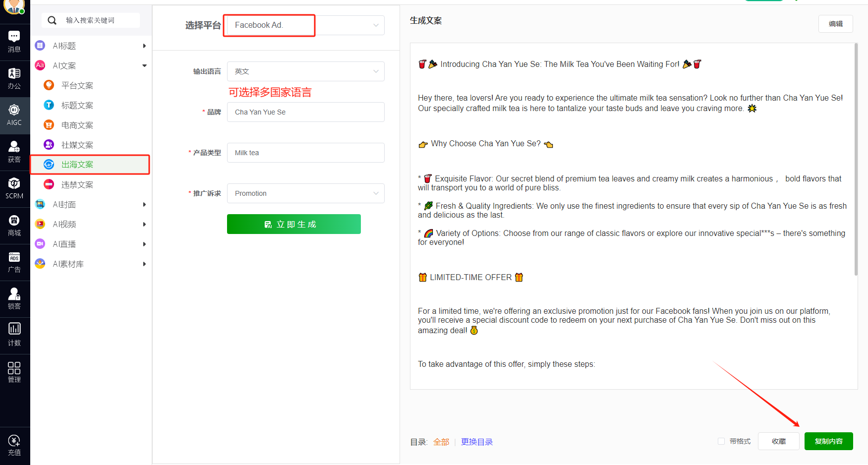
Task: Click the 立即生成 generate button
Action: [294, 224]
